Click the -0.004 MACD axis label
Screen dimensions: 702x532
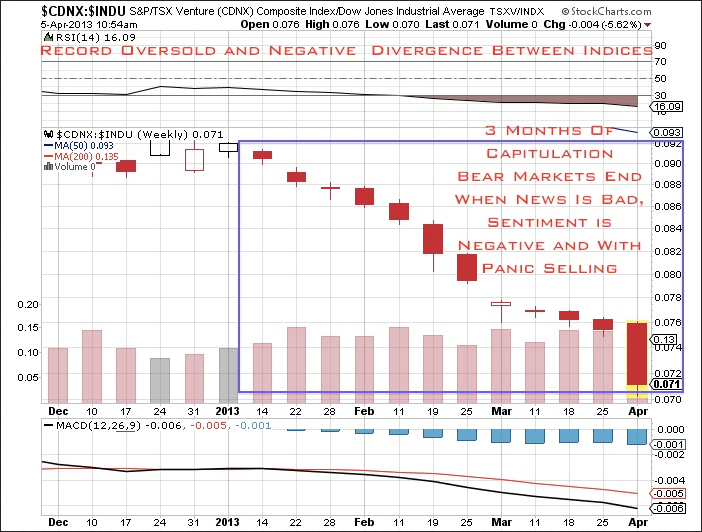click(669, 481)
